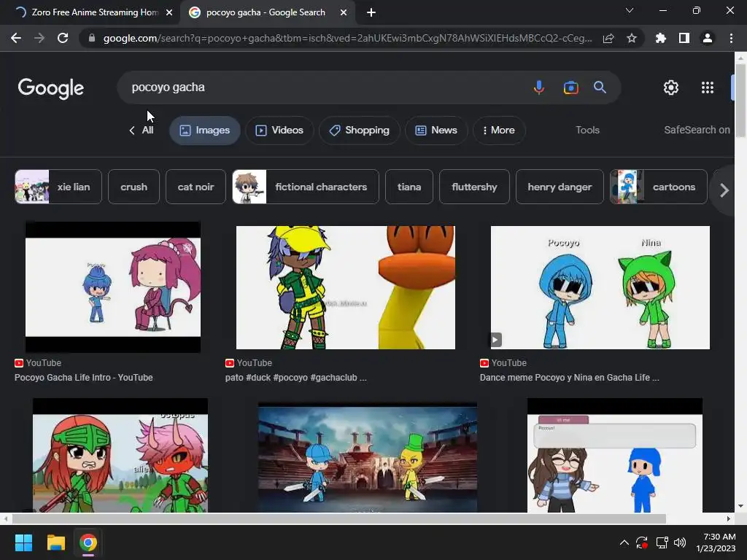The width and height of the screenshot is (747, 560).
Task: Open Google quick settings gear
Action: [671, 87]
